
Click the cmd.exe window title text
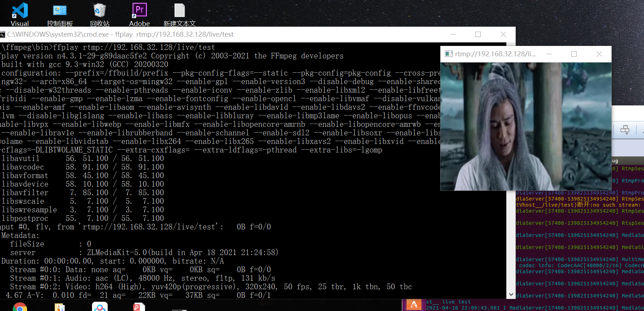click(120, 35)
